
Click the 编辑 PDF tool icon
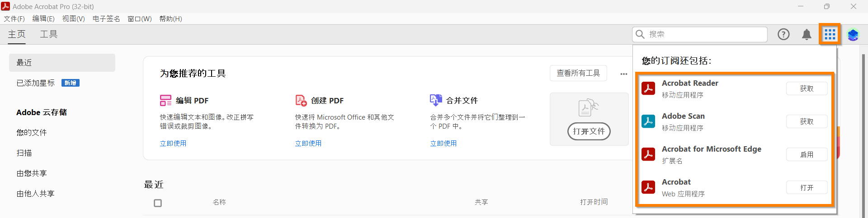[165, 100]
